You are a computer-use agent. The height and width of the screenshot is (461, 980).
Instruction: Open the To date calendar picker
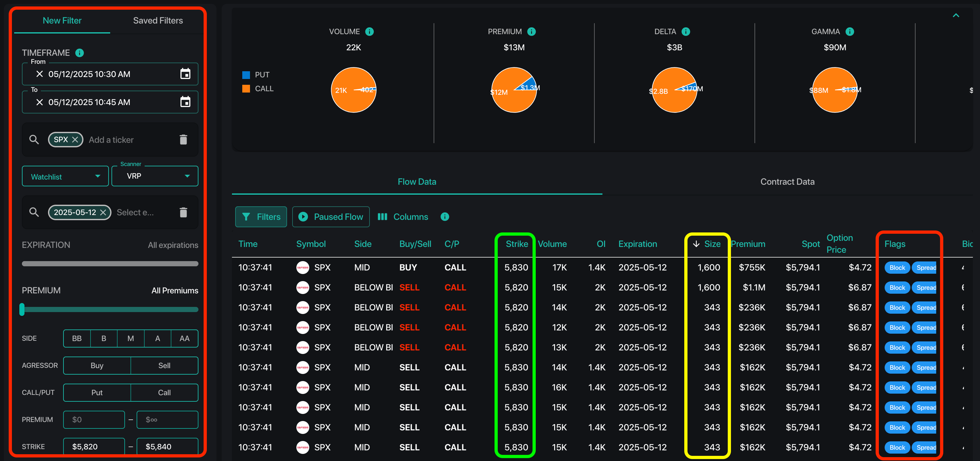point(185,102)
